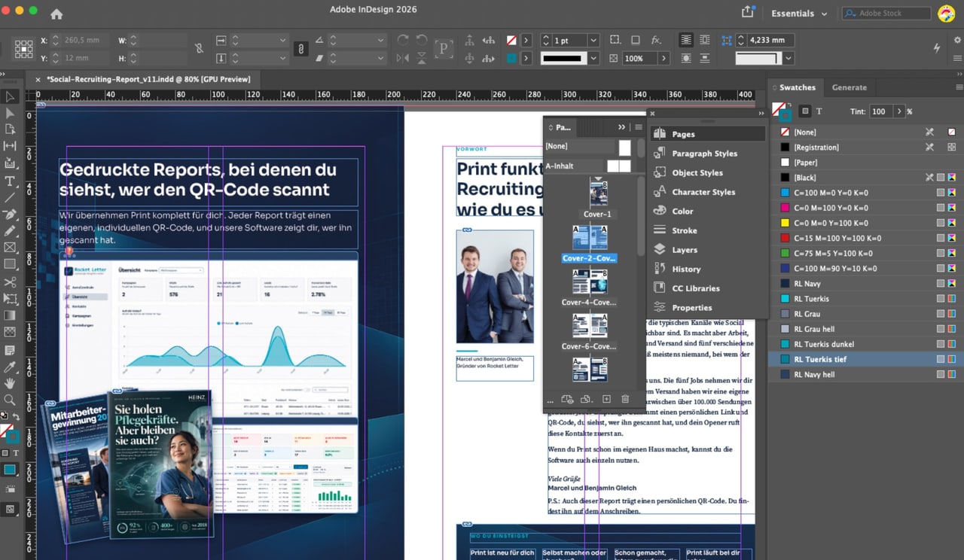This screenshot has width=964, height=560.
Task: Expand the Tint value arrow in Swatches
Action: [x=898, y=111]
